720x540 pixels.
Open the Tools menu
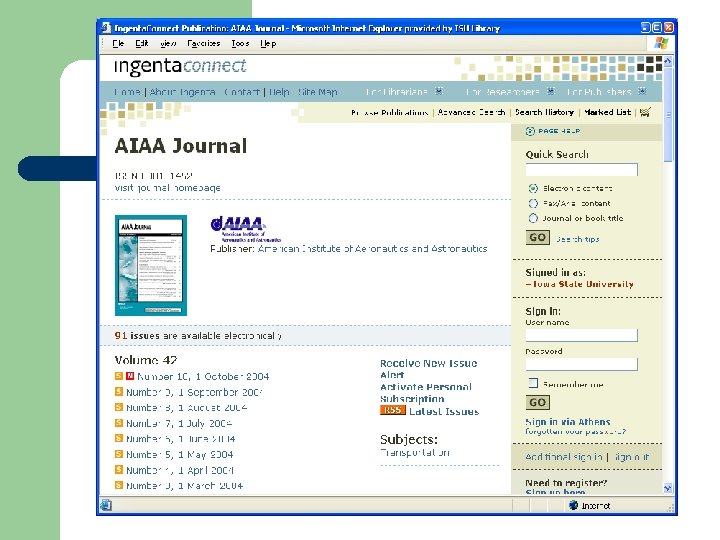240,43
